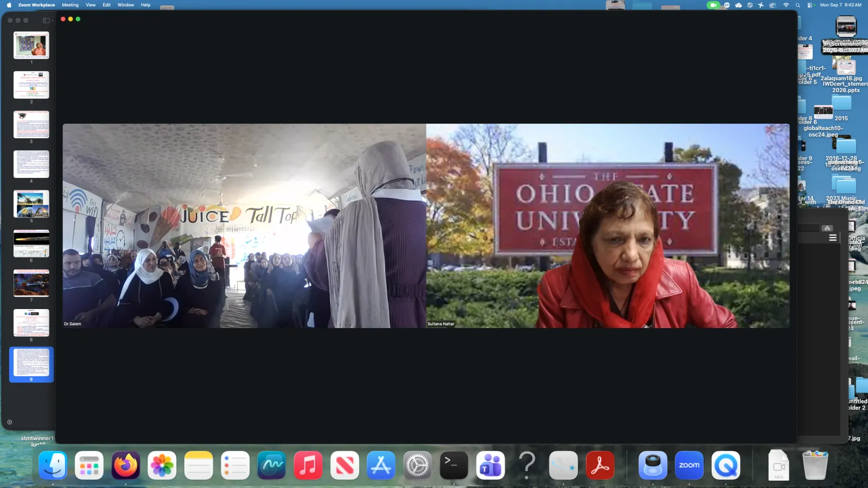This screenshot has width=868, height=488.
Task: Select slide thumbnail 7 in sidebar
Action: pos(31,283)
